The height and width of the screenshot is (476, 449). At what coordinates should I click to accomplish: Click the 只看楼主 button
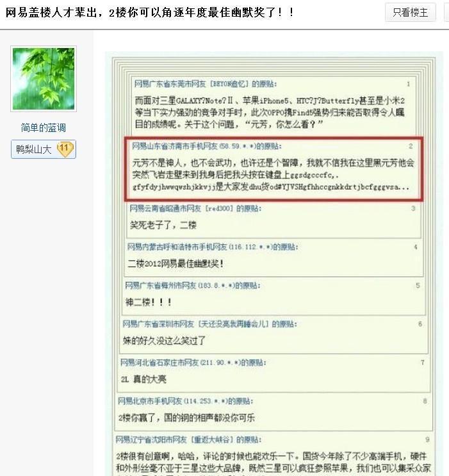[x=410, y=12]
